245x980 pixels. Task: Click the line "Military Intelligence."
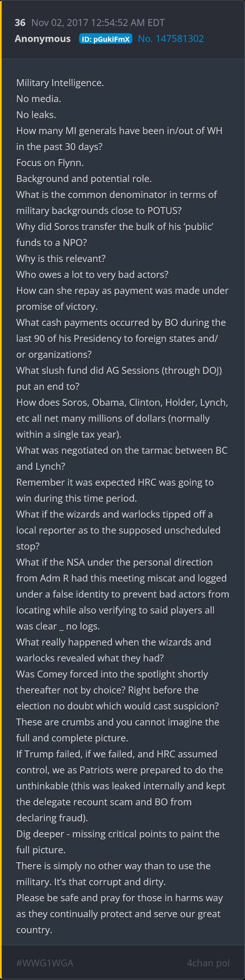60,83
